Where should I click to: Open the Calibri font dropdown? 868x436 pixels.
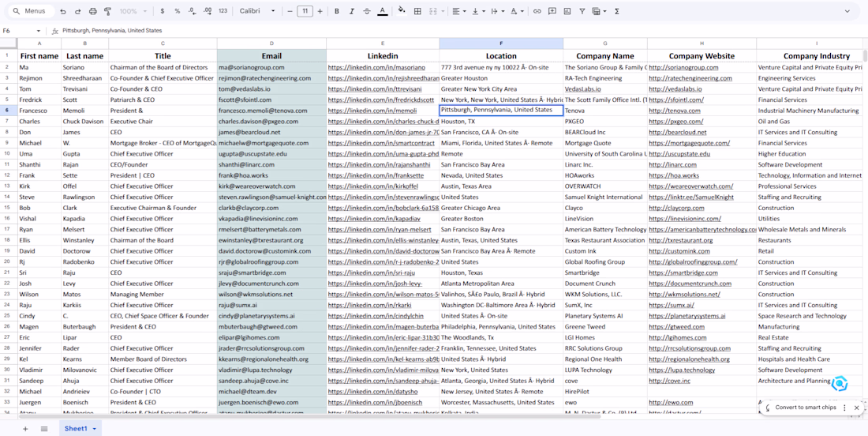click(x=258, y=12)
